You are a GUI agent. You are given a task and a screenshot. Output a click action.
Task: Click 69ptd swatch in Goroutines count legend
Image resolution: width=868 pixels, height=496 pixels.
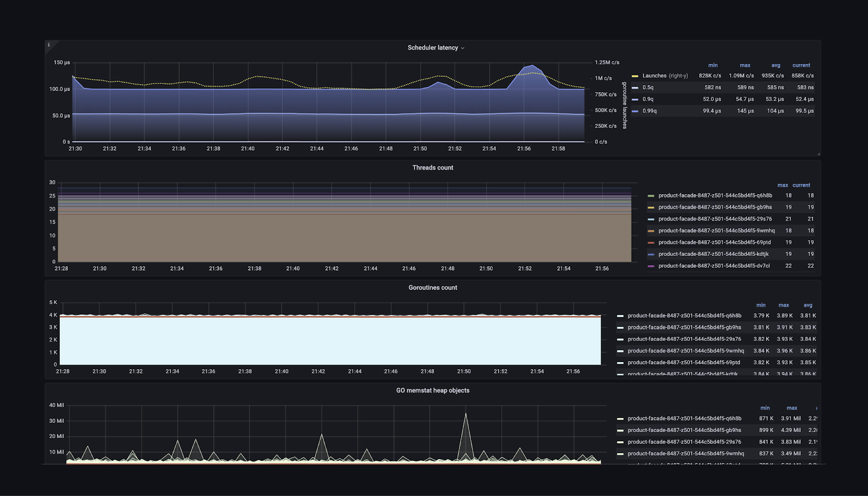coord(620,363)
